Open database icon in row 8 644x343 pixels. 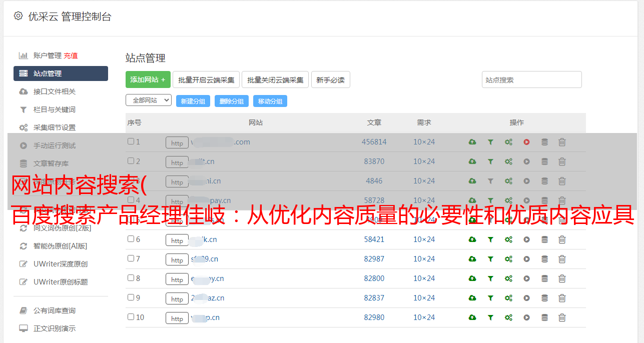pyautogui.click(x=544, y=278)
